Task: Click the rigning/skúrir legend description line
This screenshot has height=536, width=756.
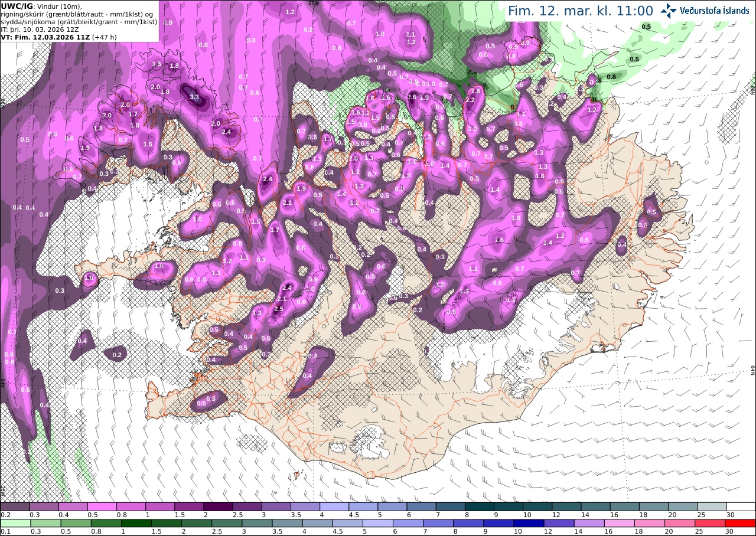Action: 77,14
